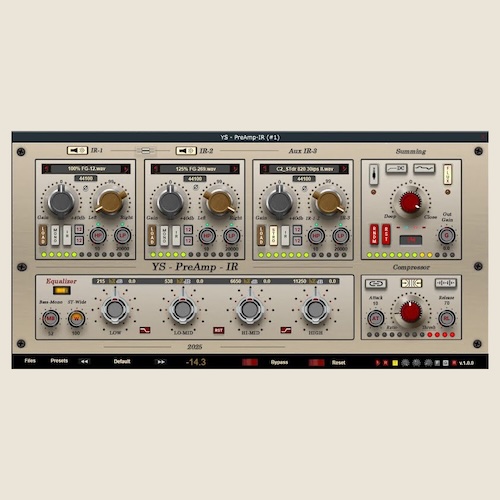The width and height of the screenshot is (500, 500).
Task: Toggle the yellow Equalizer power switch
Action: tap(61, 290)
